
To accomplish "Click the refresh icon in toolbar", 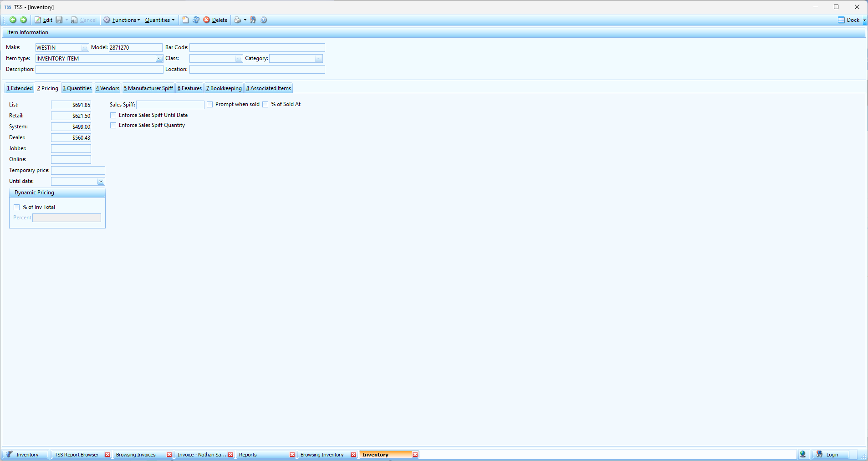I will [x=196, y=20].
